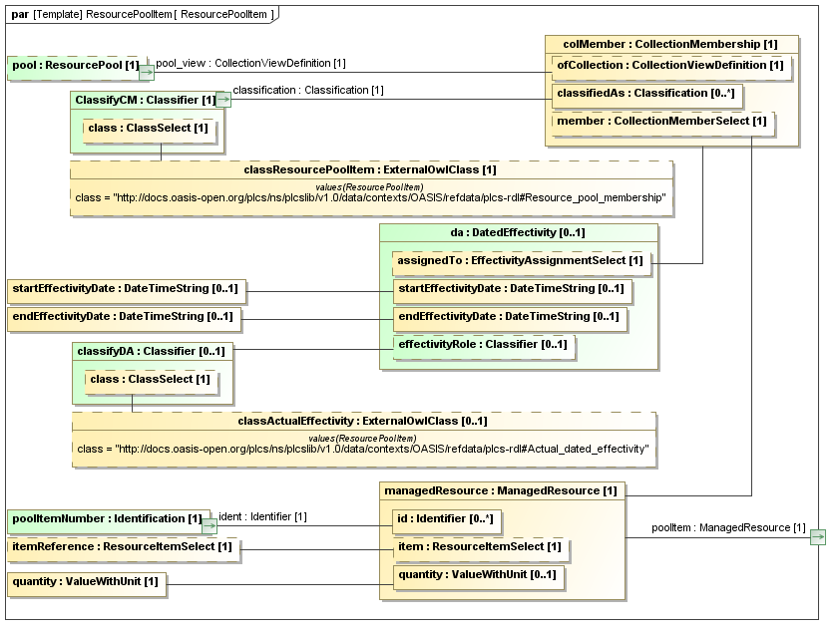Select the classActualEffectivity ExternalOwlClass title
This screenshot has width=840, height=634.
(x=362, y=422)
